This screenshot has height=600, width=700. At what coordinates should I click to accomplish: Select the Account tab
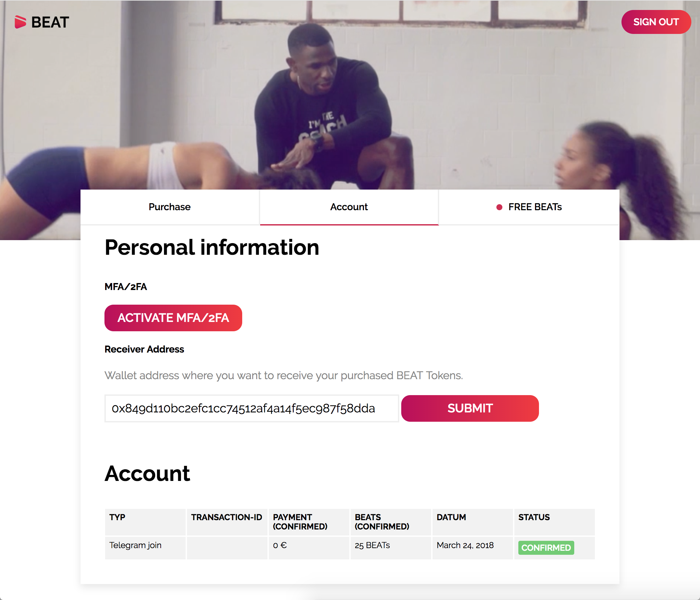(349, 207)
